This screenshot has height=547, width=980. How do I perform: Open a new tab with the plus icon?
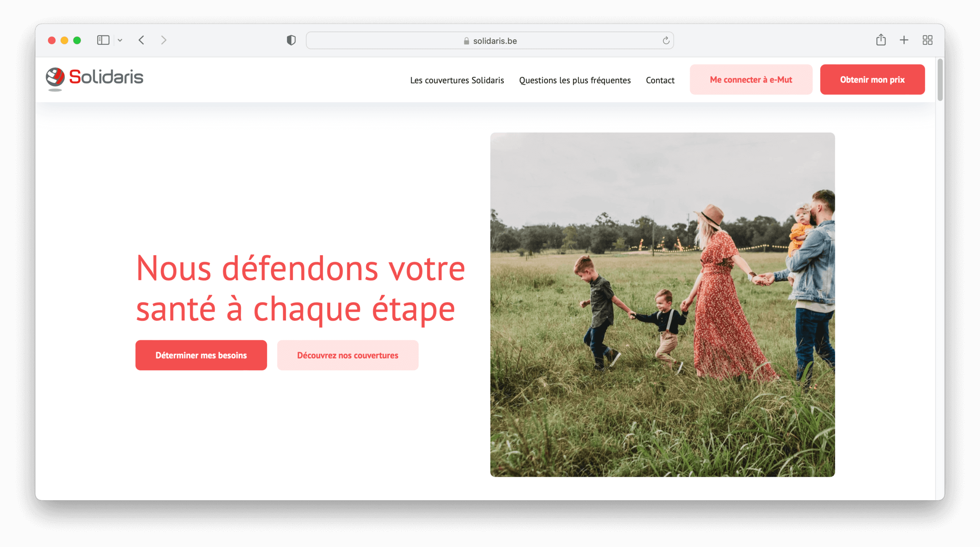(904, 40)
